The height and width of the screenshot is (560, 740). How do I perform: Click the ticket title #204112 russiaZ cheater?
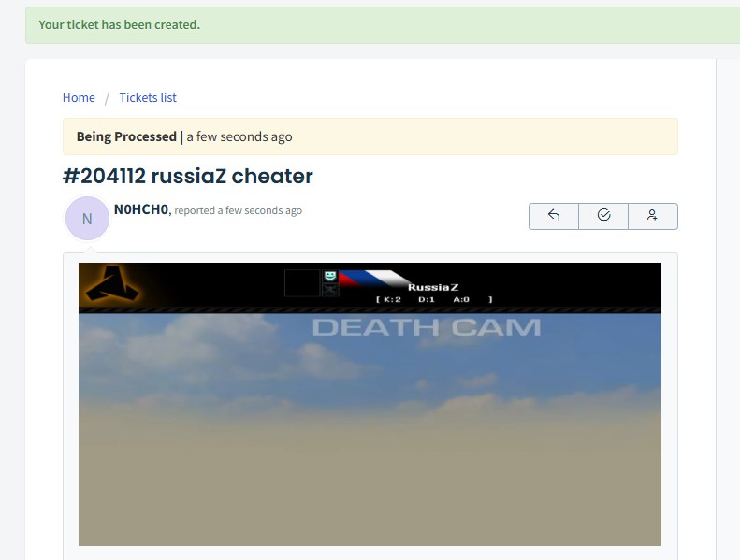pos(188,177)
